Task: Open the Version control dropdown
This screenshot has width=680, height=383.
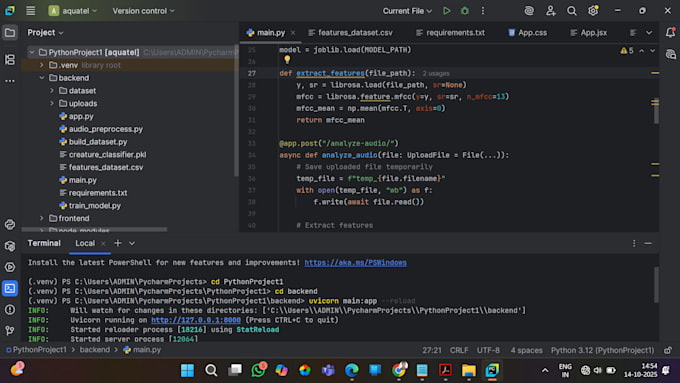Action: pos(144,11)
